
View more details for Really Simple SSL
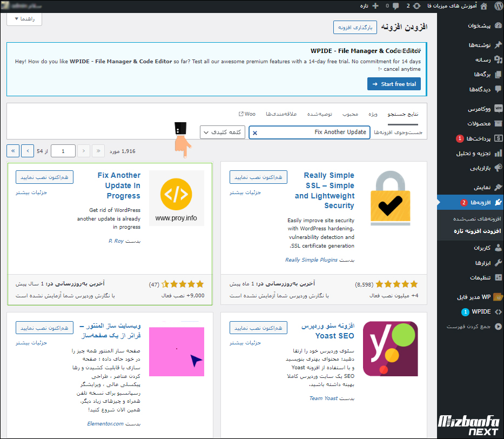pos(245,192)
